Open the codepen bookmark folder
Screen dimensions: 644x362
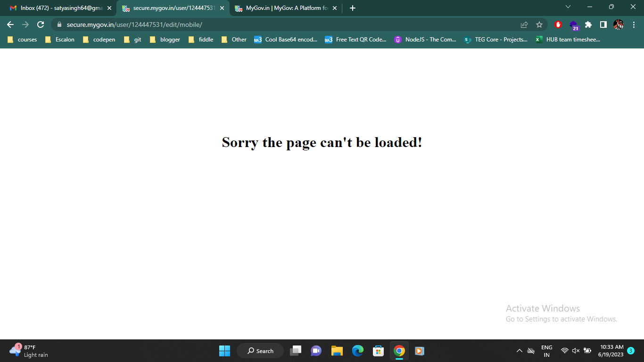(x=99, y=40)
